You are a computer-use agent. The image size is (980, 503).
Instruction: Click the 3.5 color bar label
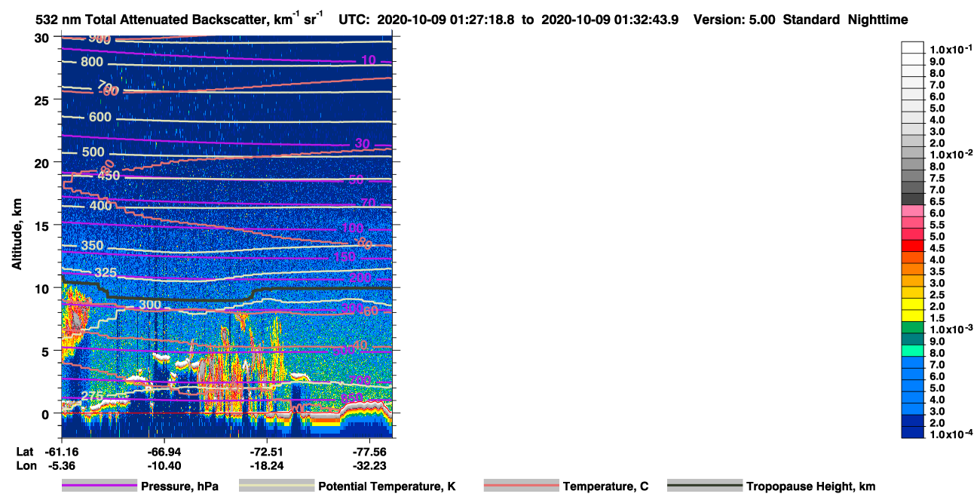(x=936, y=271)
